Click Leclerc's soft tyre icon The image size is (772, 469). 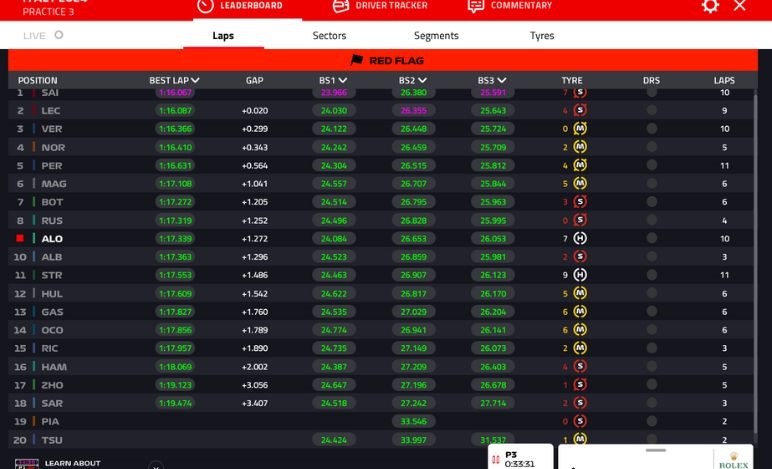(580, 111)
